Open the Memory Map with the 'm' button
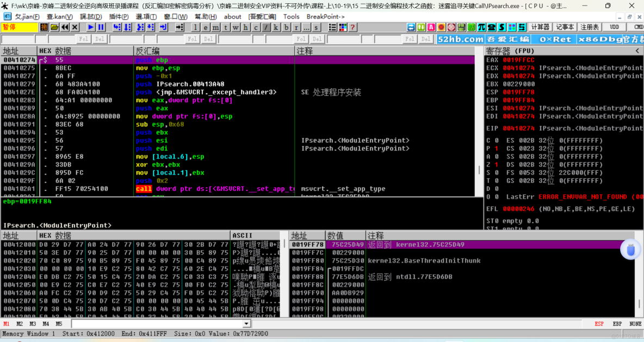The height and width of the screenshot is (342, 644). (x=215, y=28)
